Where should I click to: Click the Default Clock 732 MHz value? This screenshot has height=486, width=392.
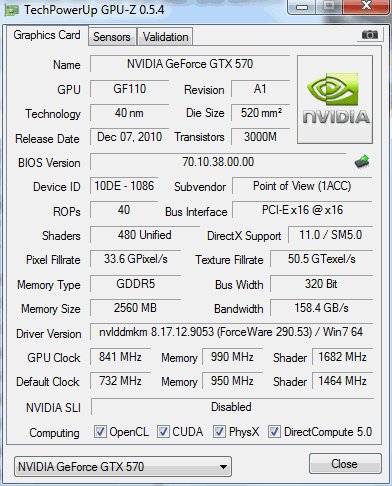click(120, 381)
